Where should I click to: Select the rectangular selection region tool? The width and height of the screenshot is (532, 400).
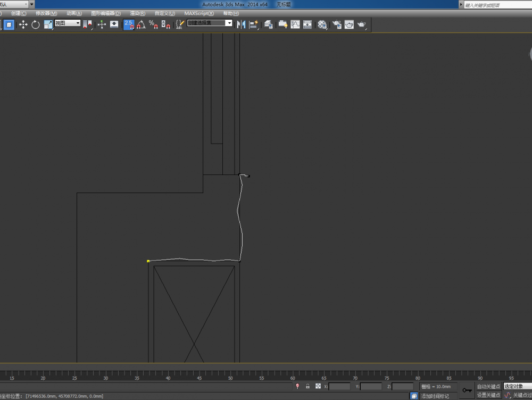(x=9, y=24)
